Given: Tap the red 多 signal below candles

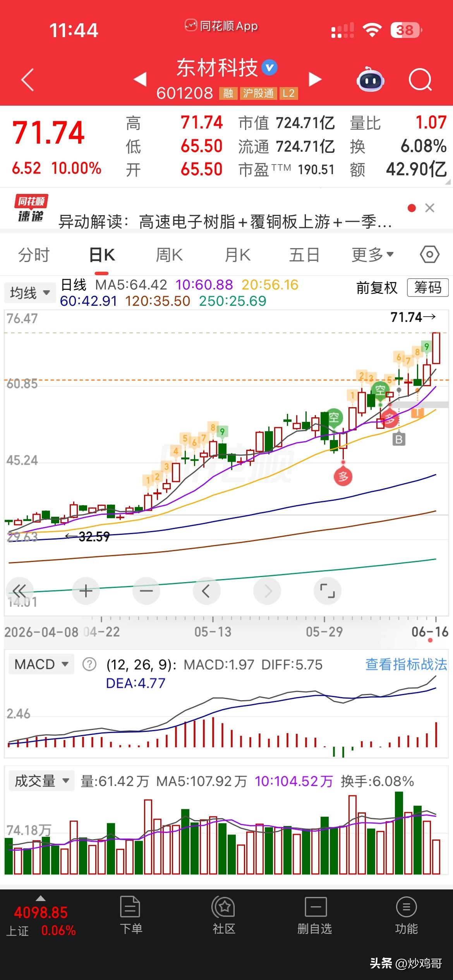Looking at the screenshot, I should coord(343,476).
